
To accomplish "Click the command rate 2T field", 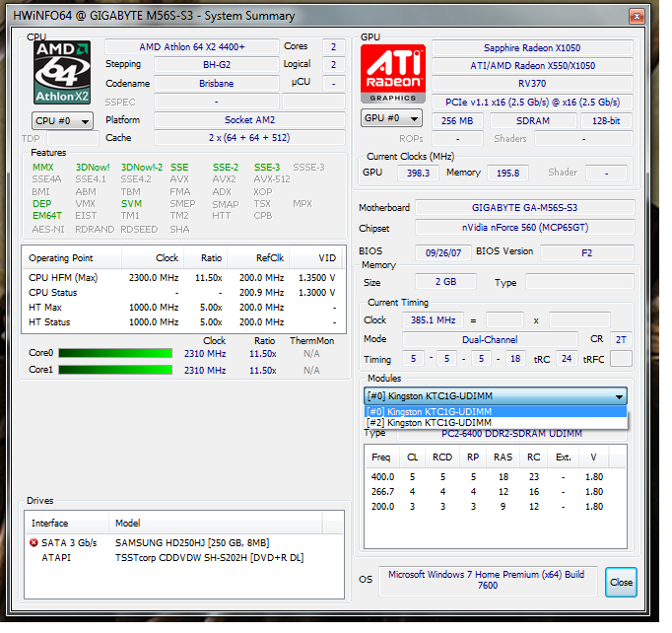I will click(621, 339).
